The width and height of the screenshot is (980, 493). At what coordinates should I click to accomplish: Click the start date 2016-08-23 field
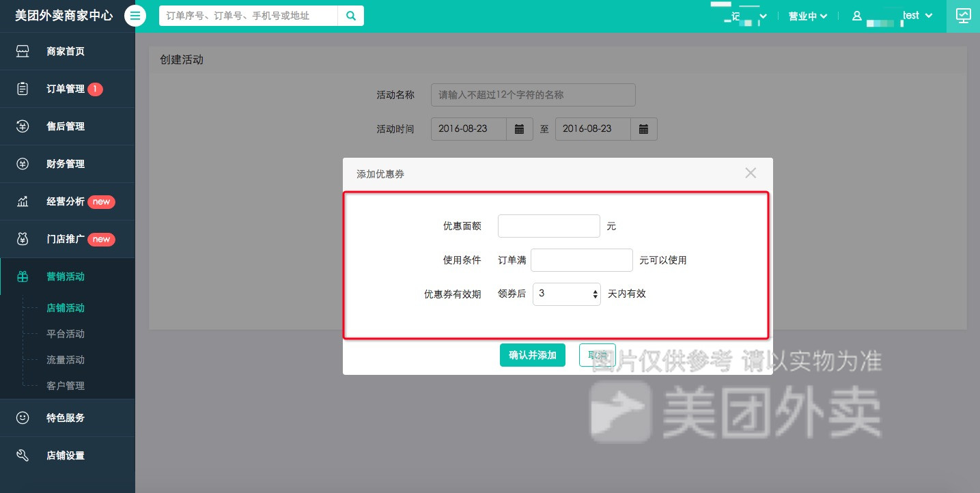click(468, 129)
